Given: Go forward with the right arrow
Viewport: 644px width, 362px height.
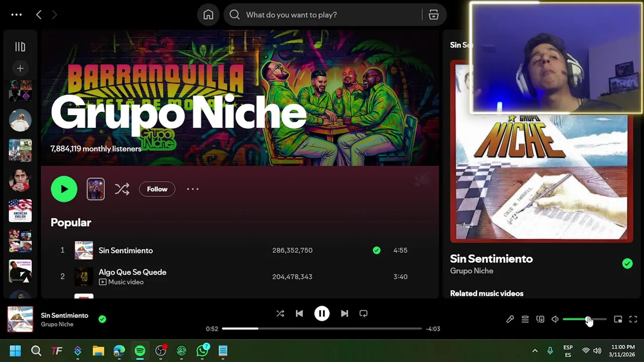Looking at the screenshot, I should pos(54,15).
